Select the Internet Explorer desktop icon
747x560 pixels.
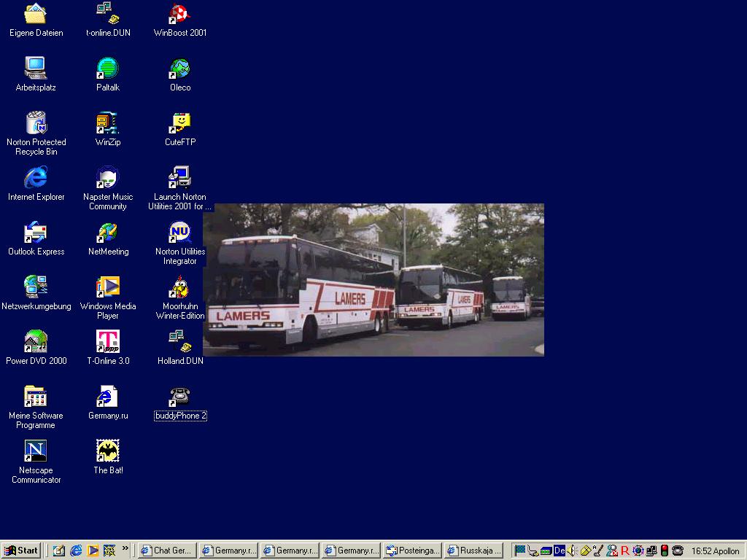[36, 178]
